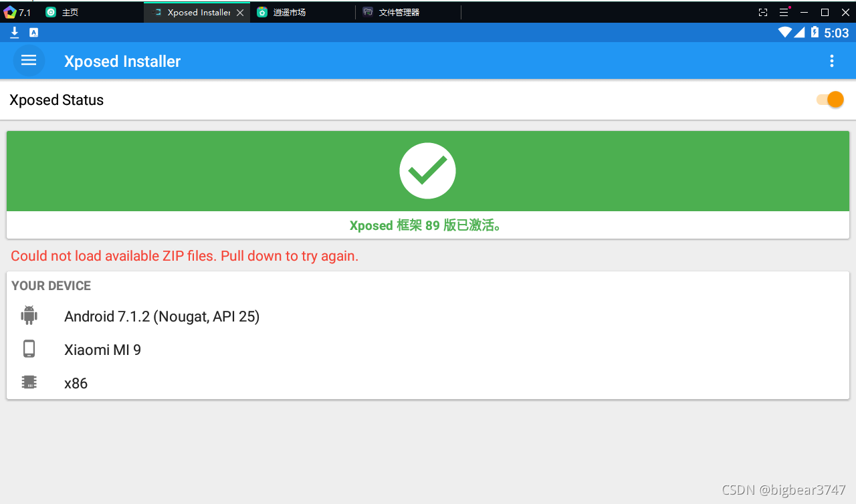Click the chip icon beside x86
The width and height of the screenshot is (856, 504).
pos(29,382)
